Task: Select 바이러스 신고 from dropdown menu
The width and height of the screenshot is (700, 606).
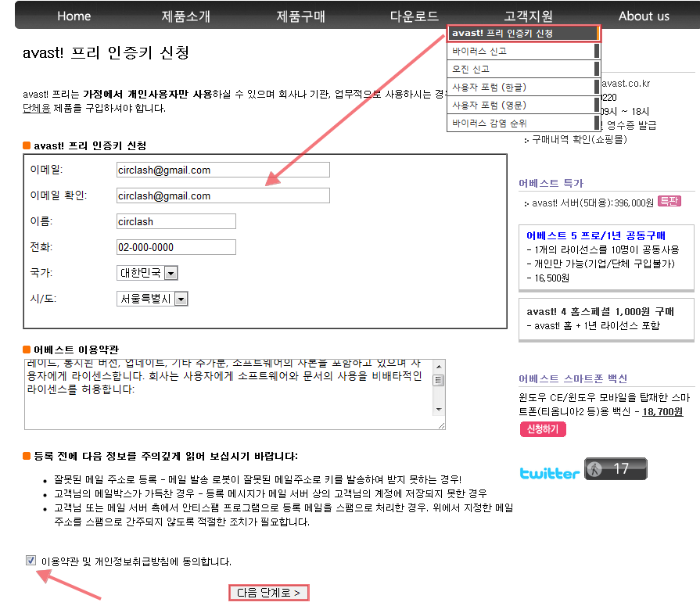Action: tap(524, 51)
